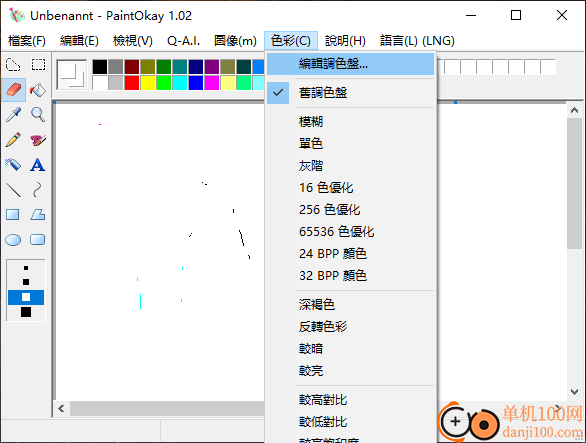
Task: Click the vertical scrollbar down arrow
Action: pos(574,392)
